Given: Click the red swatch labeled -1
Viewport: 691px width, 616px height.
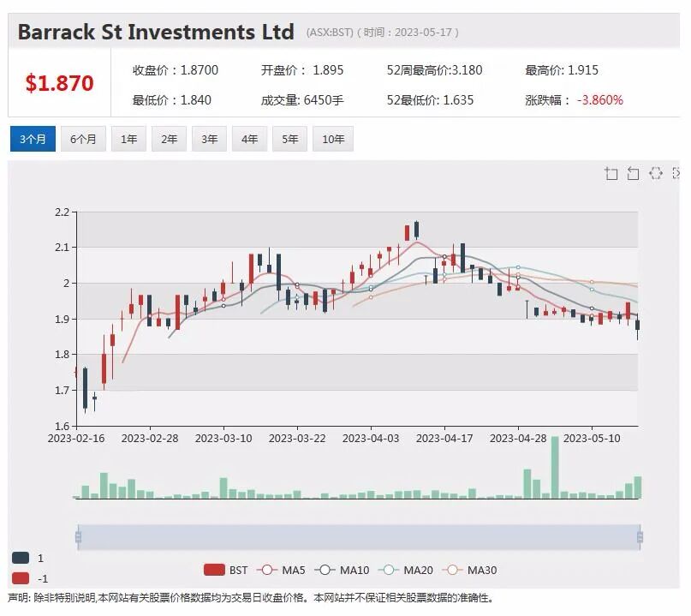Looking at the screenshot, I should 21,578.
